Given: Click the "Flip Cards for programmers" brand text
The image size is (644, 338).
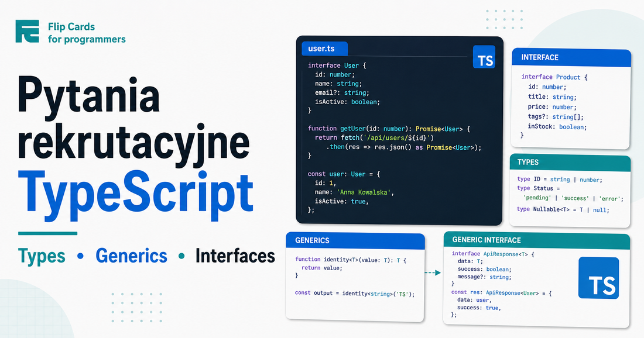Looking at the screenshot, I should [x=87, y=33].
